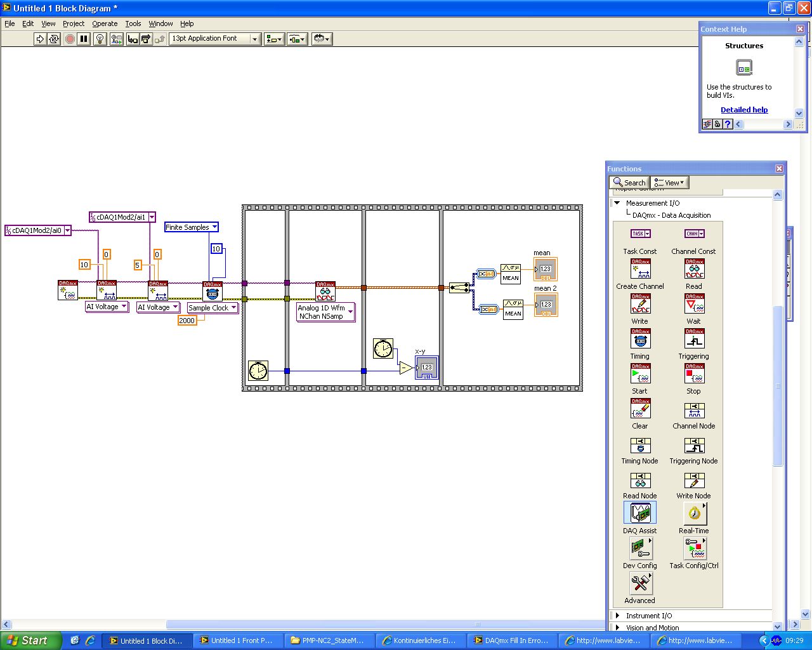Select the Triggering Node palette icon
Image resolution: width=812 pixels, height=650 pixels.
coord(695,446)
